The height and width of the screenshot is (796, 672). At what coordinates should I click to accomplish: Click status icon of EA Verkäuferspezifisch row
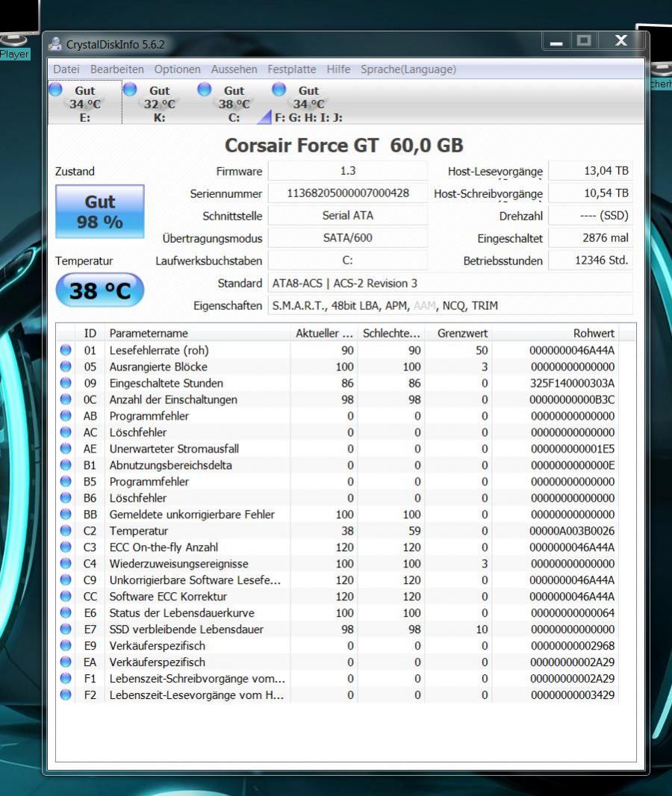(66, 662)
